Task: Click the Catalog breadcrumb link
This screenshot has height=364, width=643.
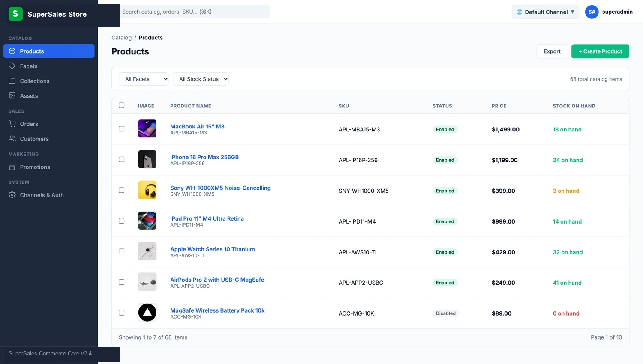Action: [x=122, y=38]
